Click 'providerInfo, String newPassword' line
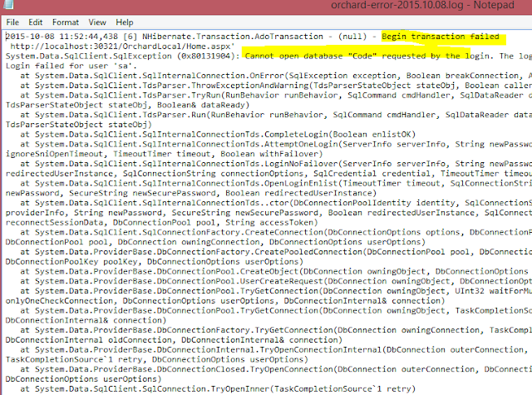Image resolution: width=532 pixels, height=395 pixels. (x=268, y=213)
